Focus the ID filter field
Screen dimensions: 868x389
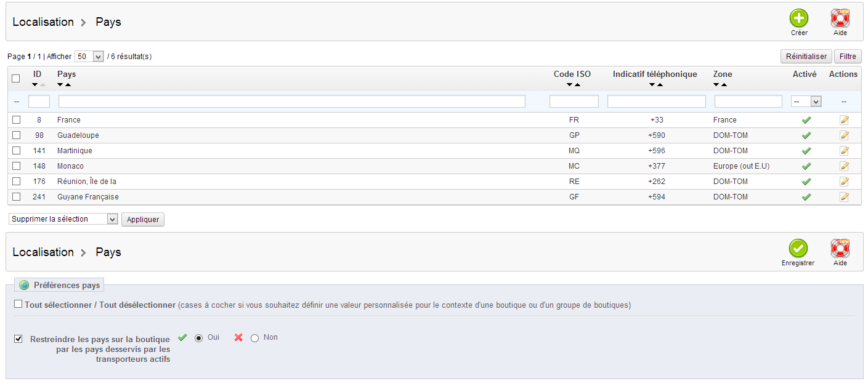[39, 102]
